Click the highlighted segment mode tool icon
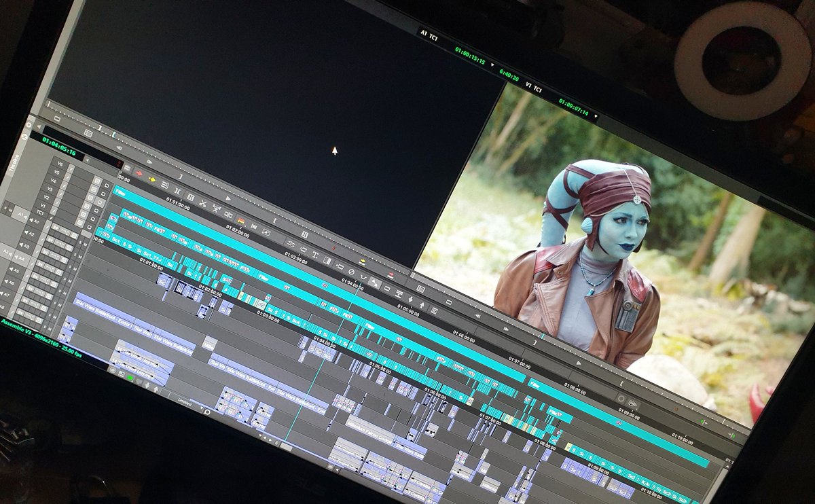 click(x=375, y=283)
